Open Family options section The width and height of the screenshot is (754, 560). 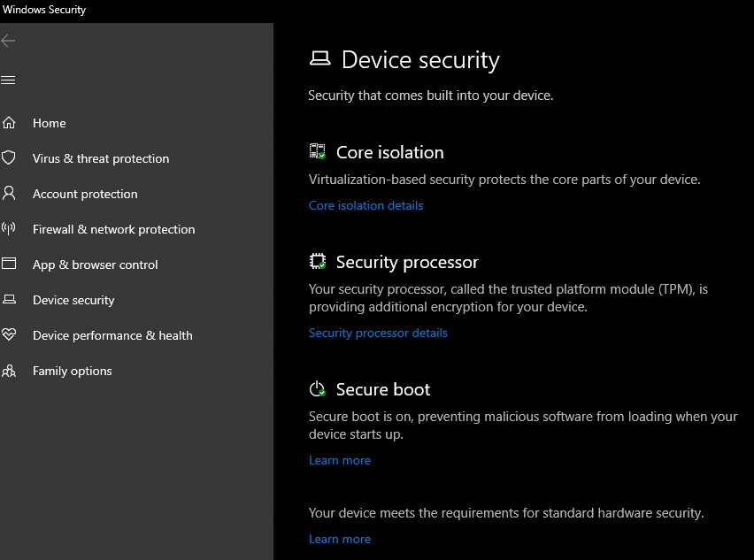click(73, 371)
